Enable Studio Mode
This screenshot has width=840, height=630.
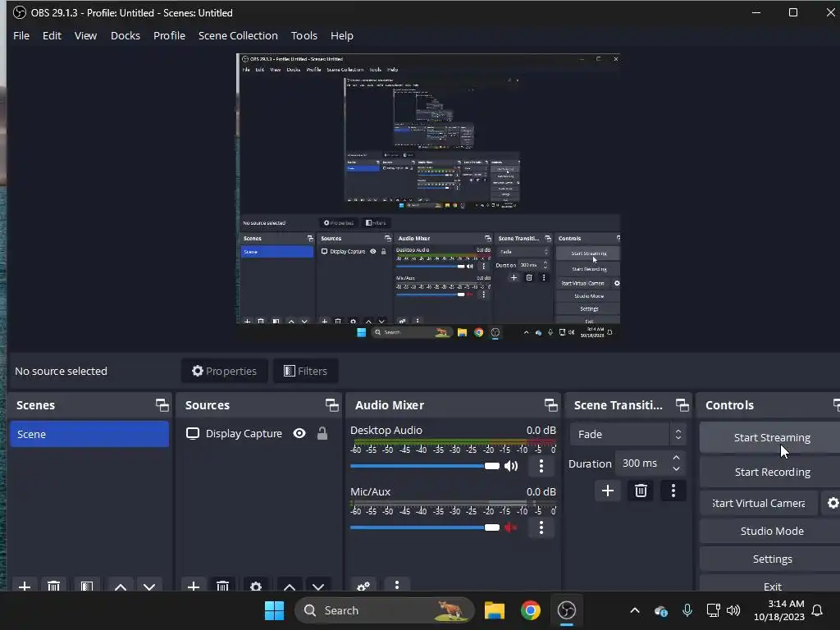(771, 531)
